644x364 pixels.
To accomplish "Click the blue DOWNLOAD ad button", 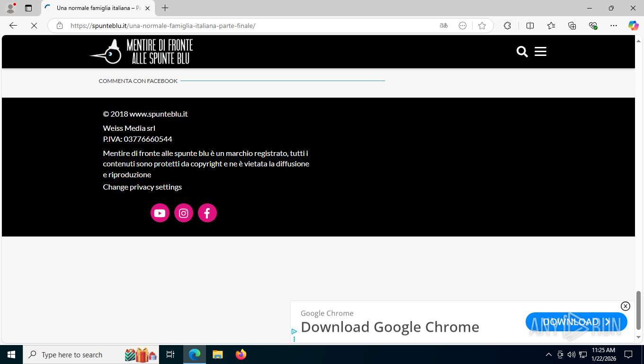I will coord(576,322).
